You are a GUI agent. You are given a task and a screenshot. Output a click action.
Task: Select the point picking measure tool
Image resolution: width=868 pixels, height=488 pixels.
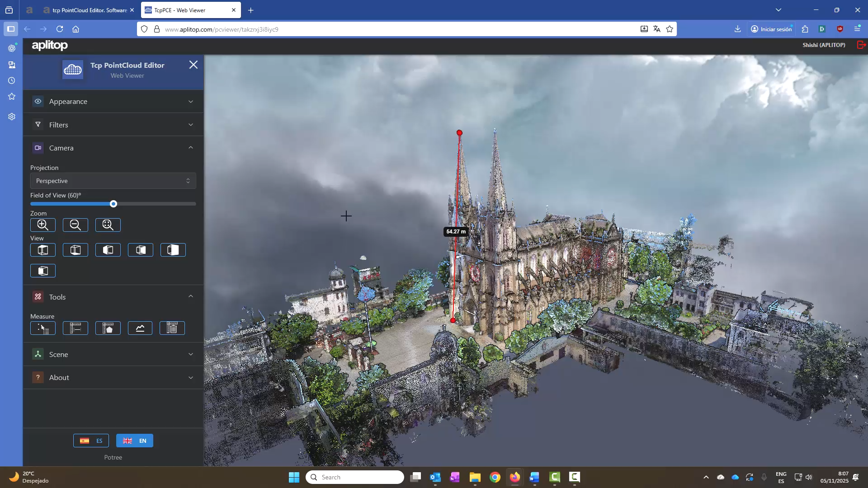pyautogui.click(x=42, y=328)
